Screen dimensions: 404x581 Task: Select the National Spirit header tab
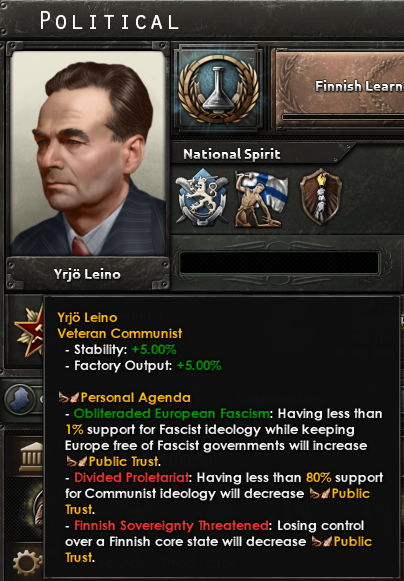pyautogui.click(x=232, y=154)
